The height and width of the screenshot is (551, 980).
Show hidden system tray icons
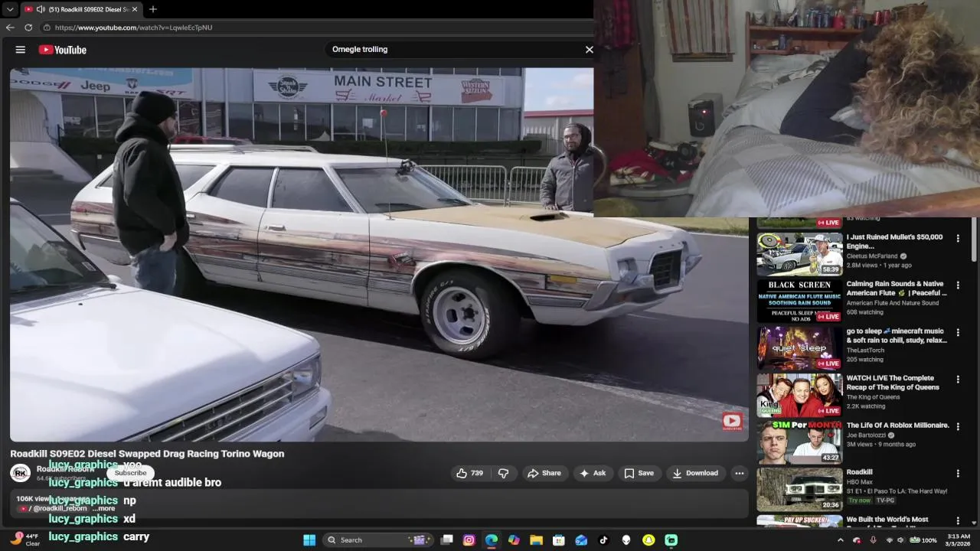click(840, 540)
